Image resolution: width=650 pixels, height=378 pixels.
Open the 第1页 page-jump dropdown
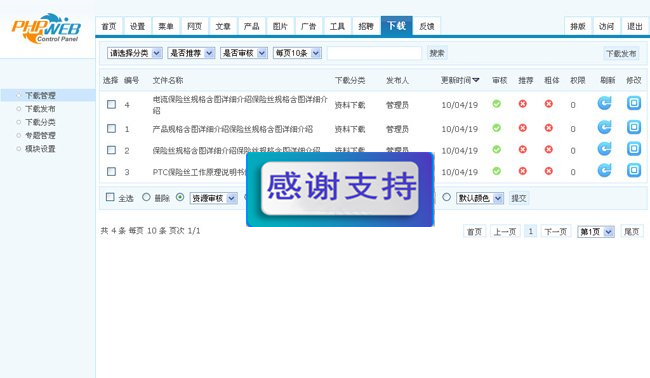click(596, 232)
